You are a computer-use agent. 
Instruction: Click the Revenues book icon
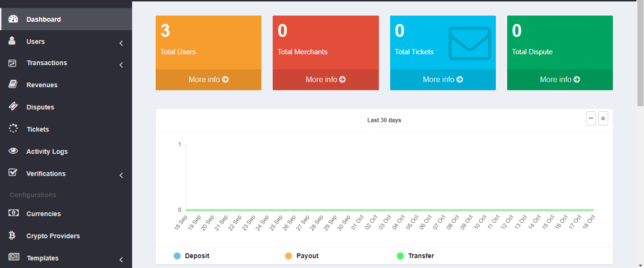click(13, 84)
